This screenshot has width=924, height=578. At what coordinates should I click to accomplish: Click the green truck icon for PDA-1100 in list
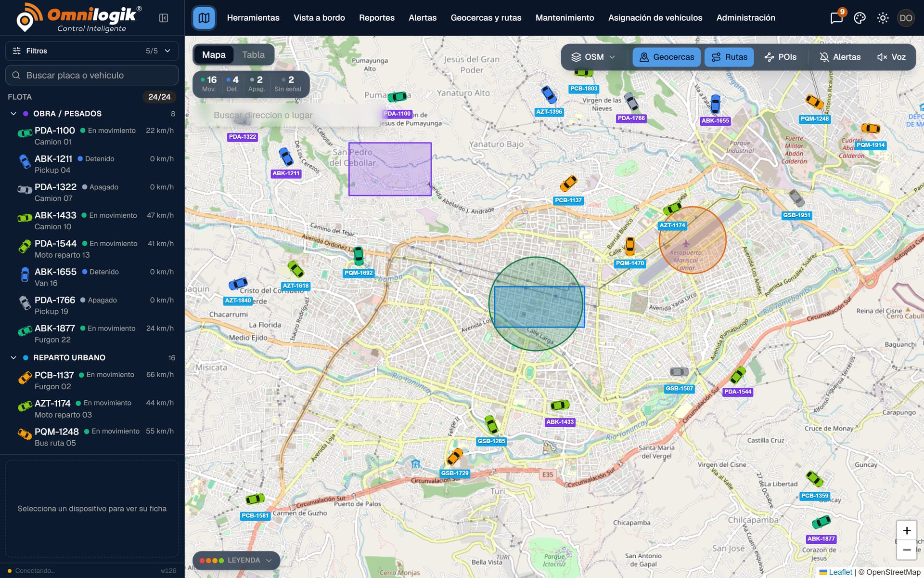pyautogui.click(x=25, y=133)
